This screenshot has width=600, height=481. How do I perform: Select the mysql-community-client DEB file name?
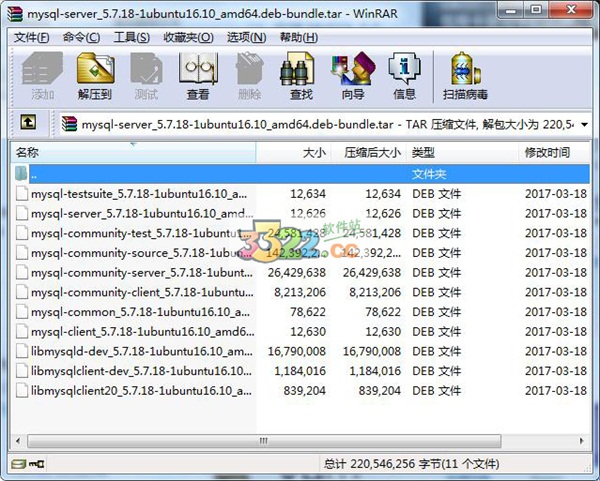142,292
